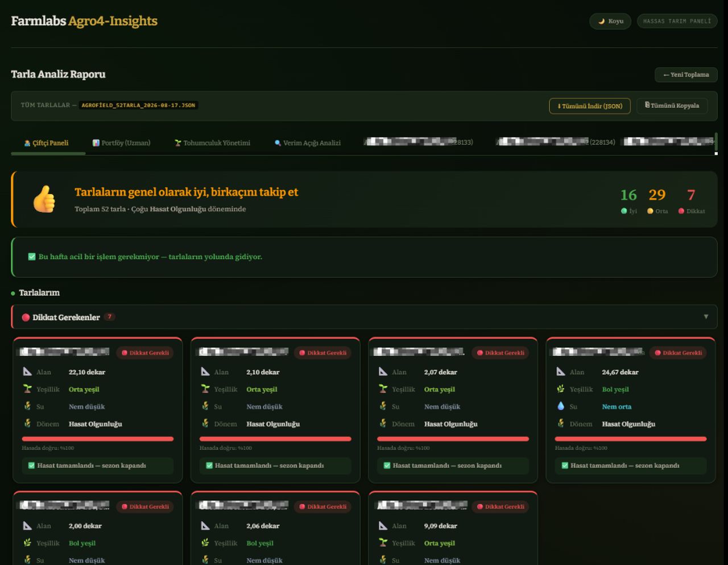Click the harvest progress bar on the 2,10 dekar card
The width and height of the screenshot is (728, 565).
[275, 439]
